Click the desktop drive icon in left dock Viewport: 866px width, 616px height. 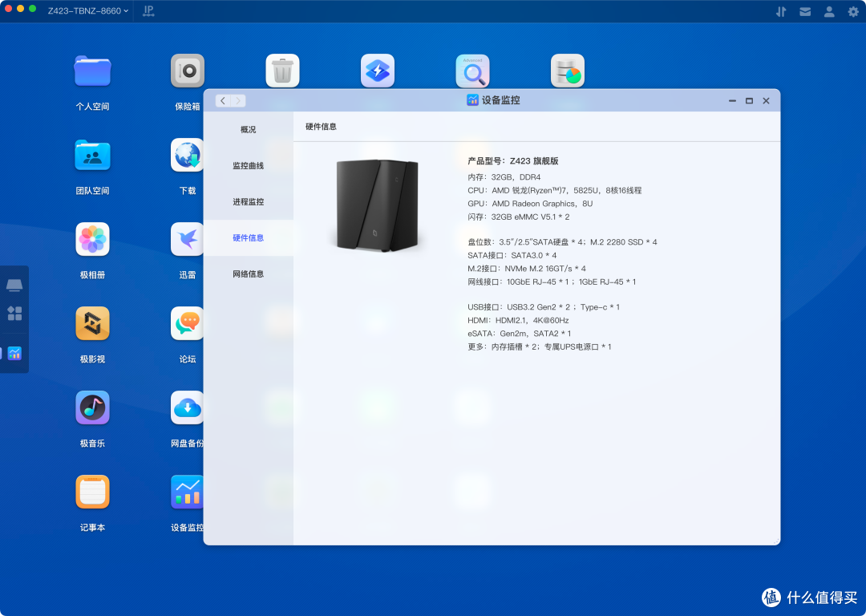pos(14,285)
